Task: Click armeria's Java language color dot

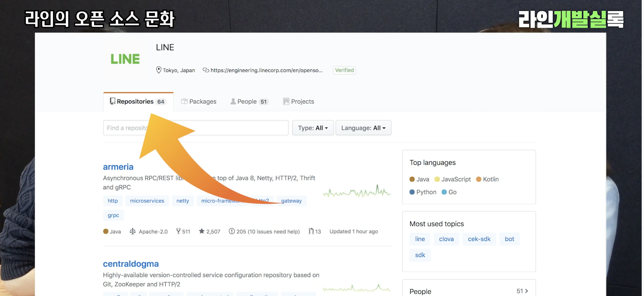Action: coord(106,231)
